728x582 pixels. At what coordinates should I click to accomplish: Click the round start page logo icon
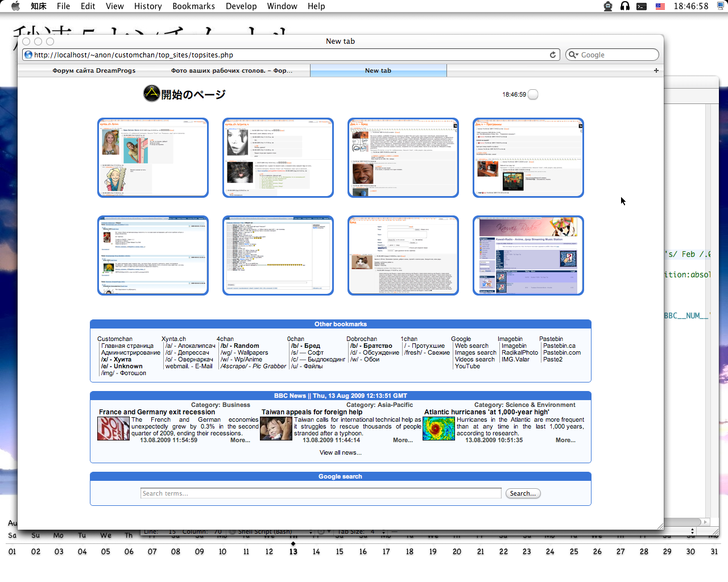(151, 93)
